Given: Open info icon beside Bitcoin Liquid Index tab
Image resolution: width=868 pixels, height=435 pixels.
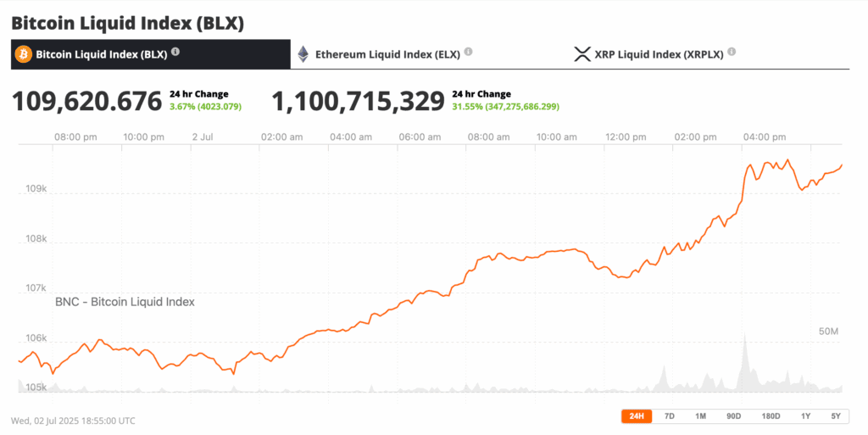Looking at the screenshot, I should click(x=175, y=52).
